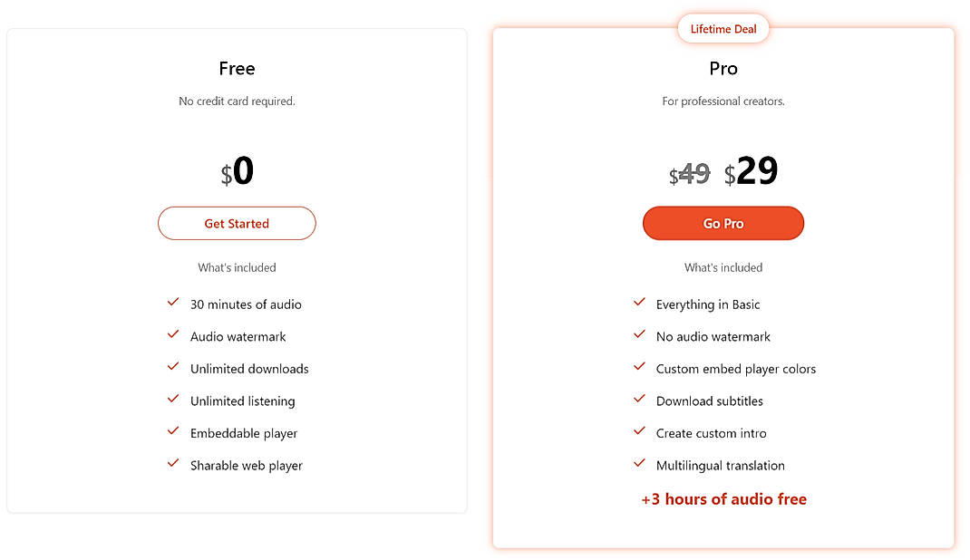The height and width of the screenshot is (560, 970).
Task: Click the checkmark beside Everything in Basic
Action: pos(639,303)
